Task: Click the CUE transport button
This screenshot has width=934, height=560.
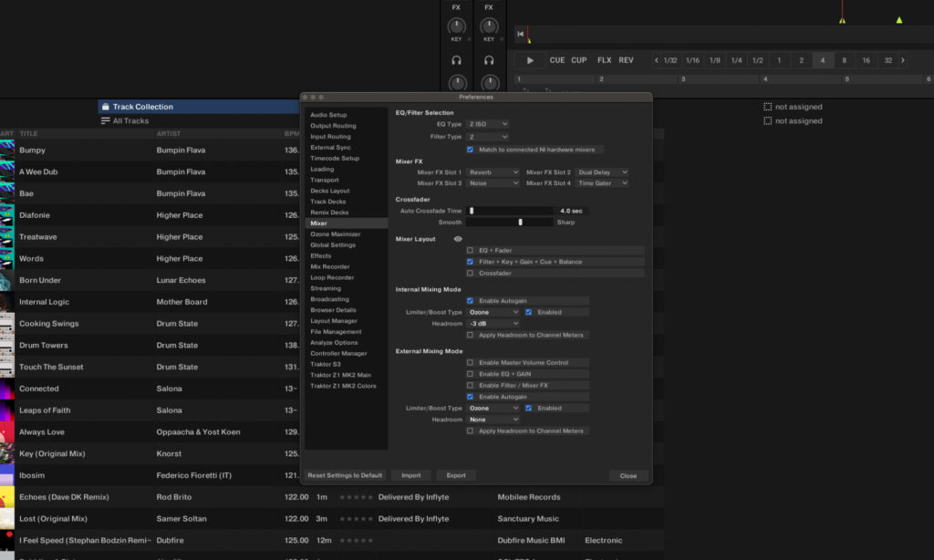Action: click(557, 59)
